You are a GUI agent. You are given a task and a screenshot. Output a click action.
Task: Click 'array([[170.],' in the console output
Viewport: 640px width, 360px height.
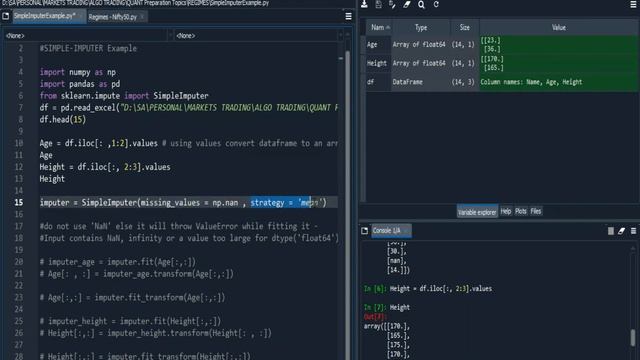[387, 327]
